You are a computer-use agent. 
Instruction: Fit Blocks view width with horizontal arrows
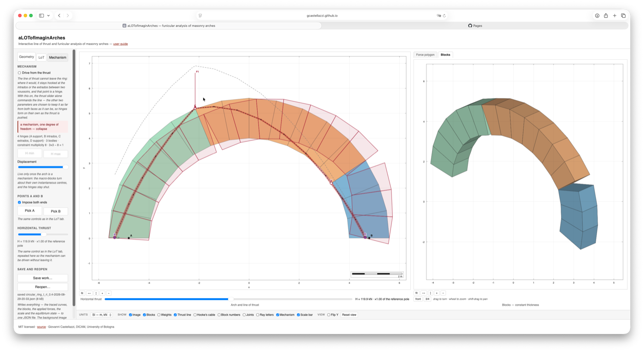(424, 293)
